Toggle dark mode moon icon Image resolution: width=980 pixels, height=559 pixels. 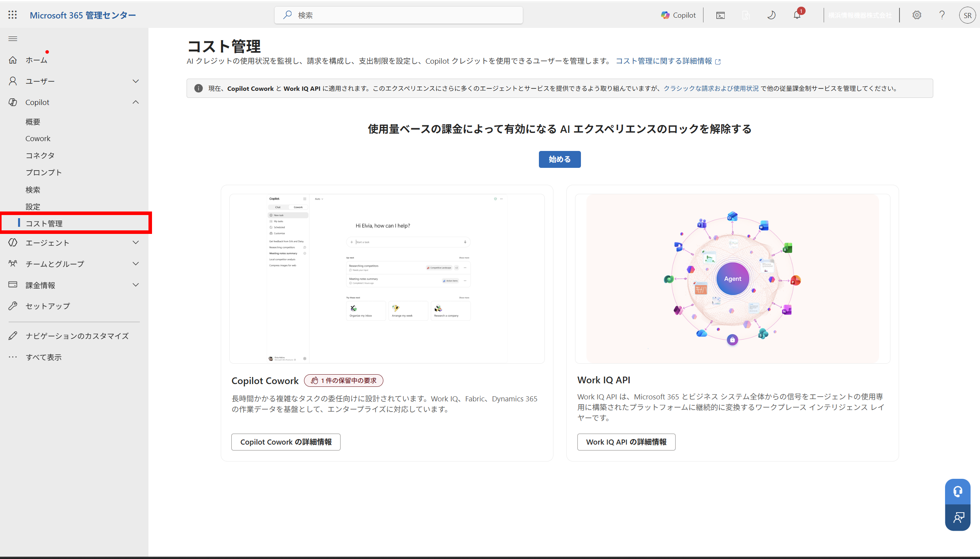click(771, 15)
